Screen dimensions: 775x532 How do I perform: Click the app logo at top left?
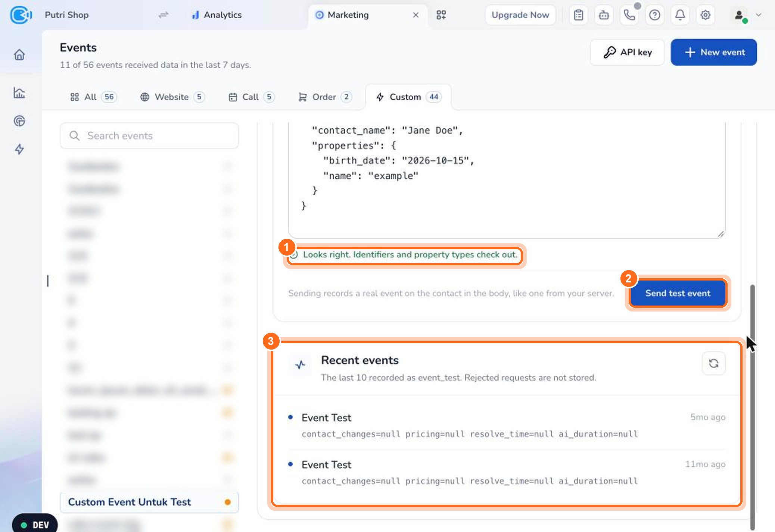[x=21, y=15]
